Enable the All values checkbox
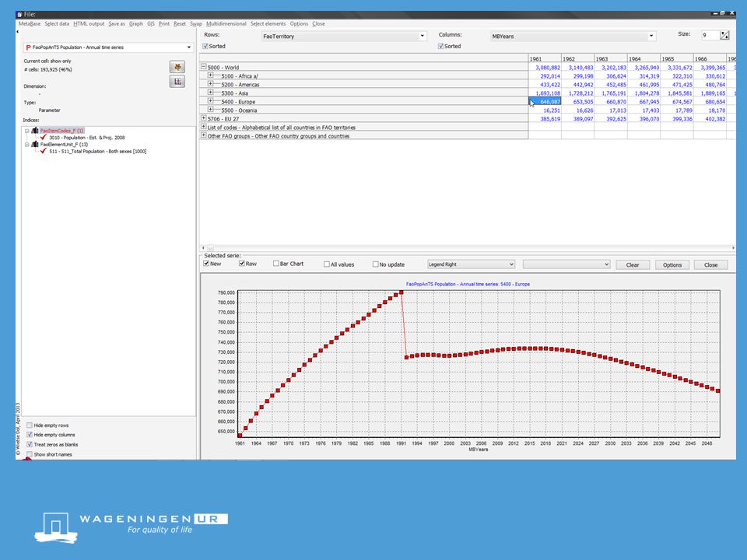 click(x=327, y=264)
